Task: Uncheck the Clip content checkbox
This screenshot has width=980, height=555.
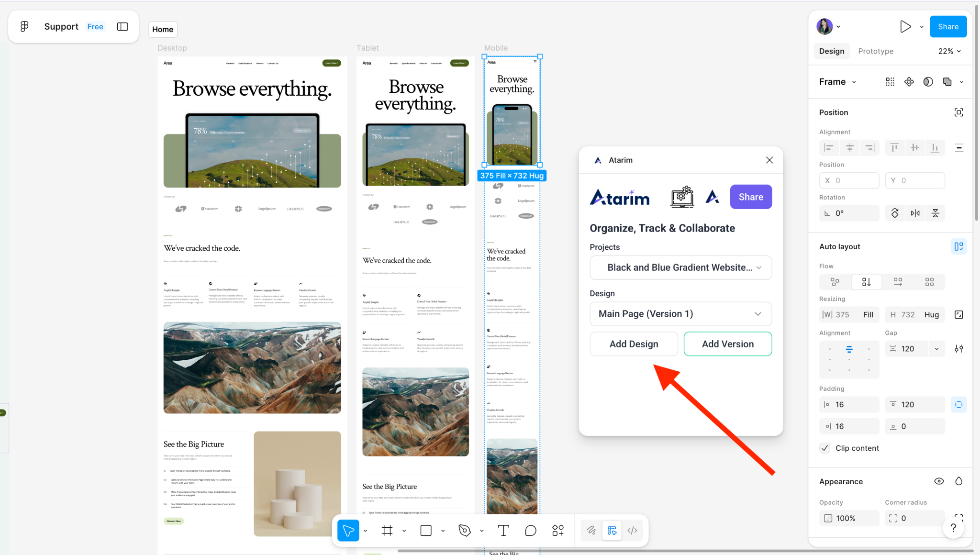Action: click(824, 448)
